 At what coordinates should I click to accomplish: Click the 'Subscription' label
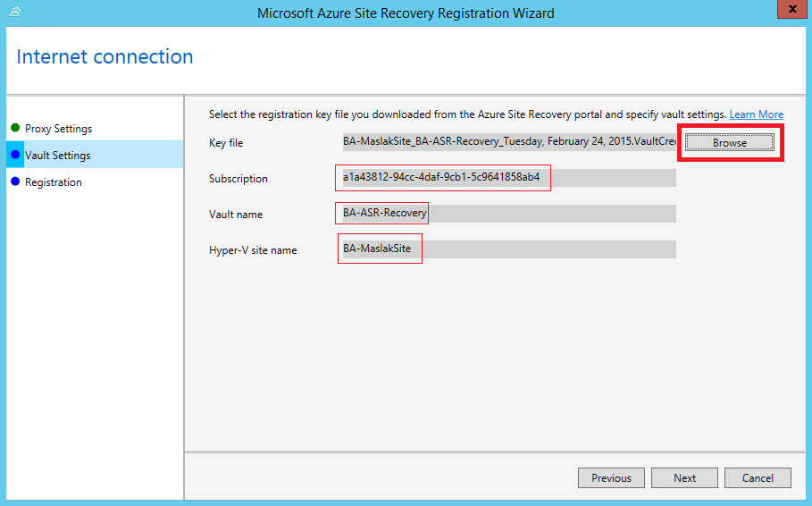pyautogui.click(x=239, y=179)
